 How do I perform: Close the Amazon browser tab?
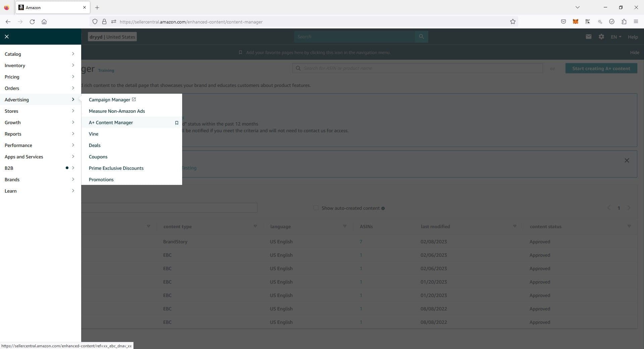pyautogui.click(x=84, y=7)
